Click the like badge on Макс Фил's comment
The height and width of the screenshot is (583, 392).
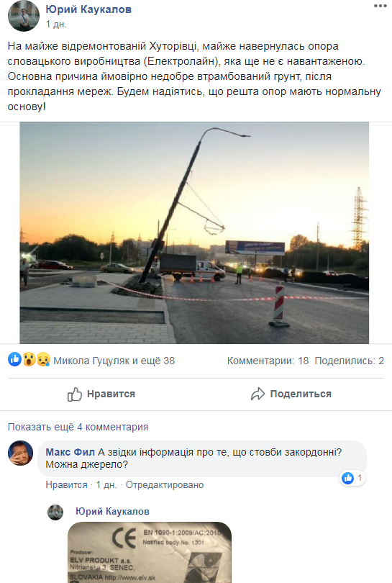352,478
